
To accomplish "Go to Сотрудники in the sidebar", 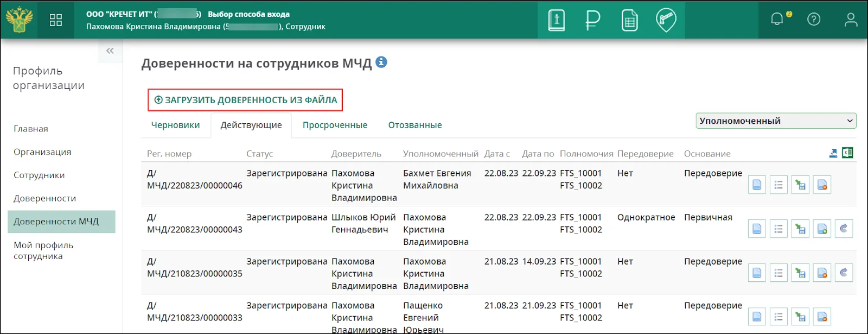I will pyautogui.click(x=39, y=175).
